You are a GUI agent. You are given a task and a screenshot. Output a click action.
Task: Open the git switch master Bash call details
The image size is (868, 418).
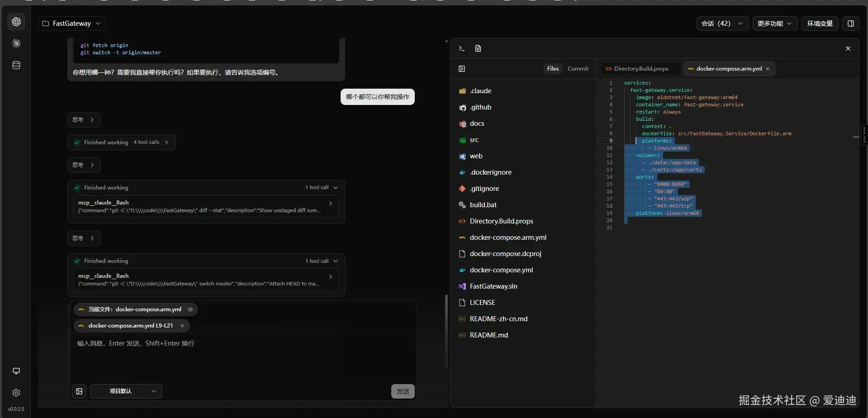click(x=206, y=280)
